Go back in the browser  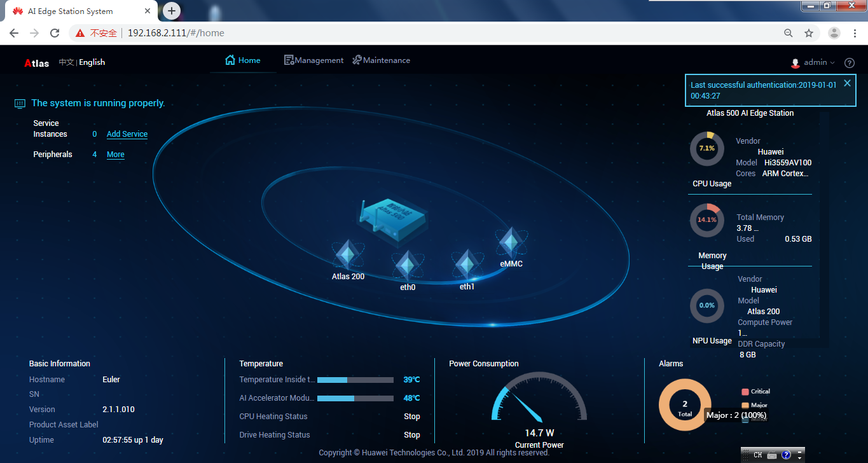[14, 33]
